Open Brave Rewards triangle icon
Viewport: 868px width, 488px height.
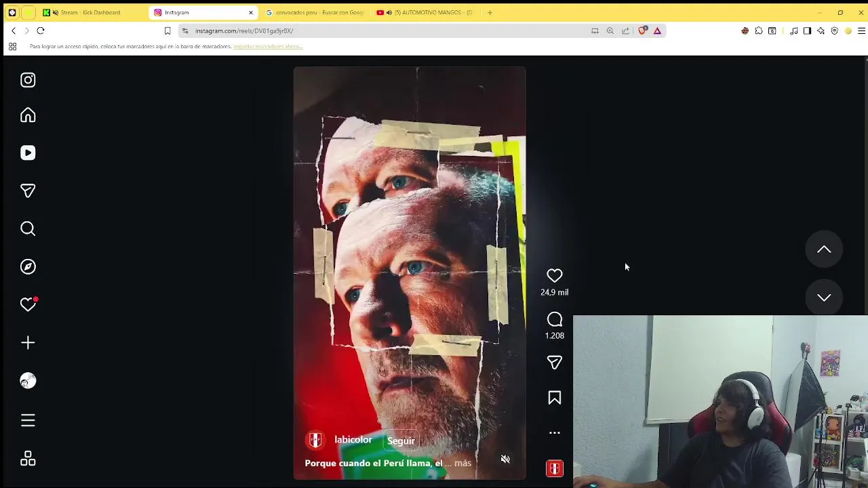657,30
